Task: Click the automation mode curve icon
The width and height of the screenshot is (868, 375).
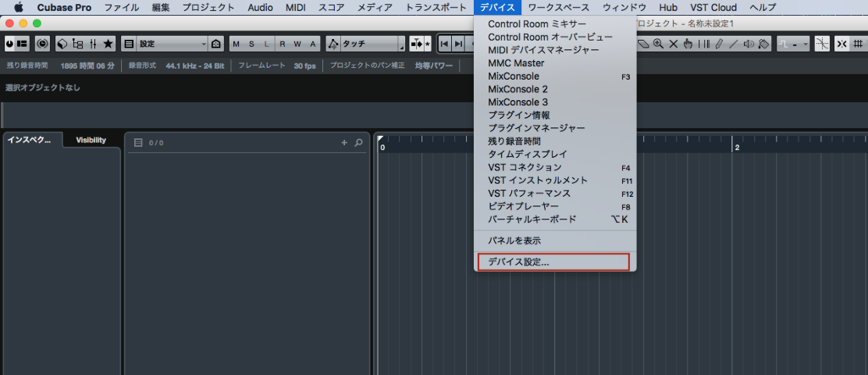Action: click(333, 44)
